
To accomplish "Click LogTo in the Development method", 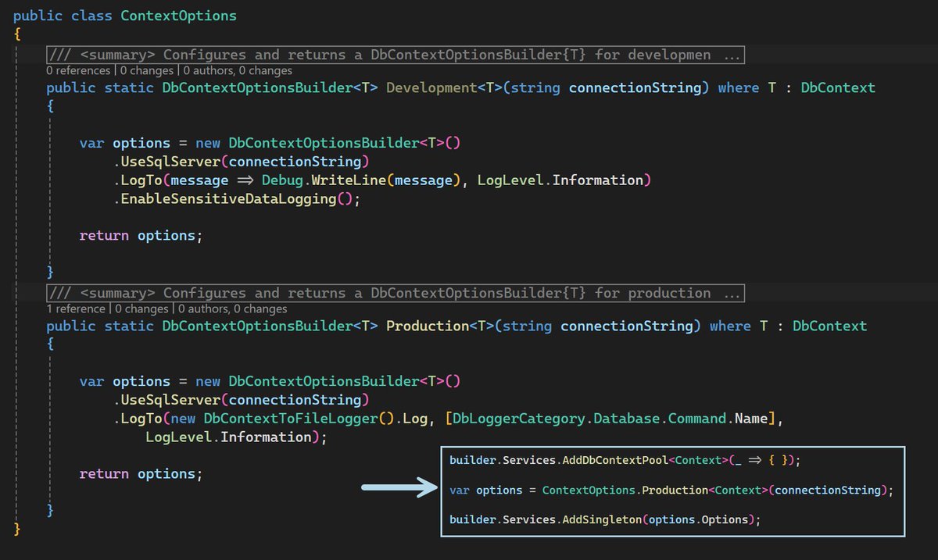I will tap(141, 180).
